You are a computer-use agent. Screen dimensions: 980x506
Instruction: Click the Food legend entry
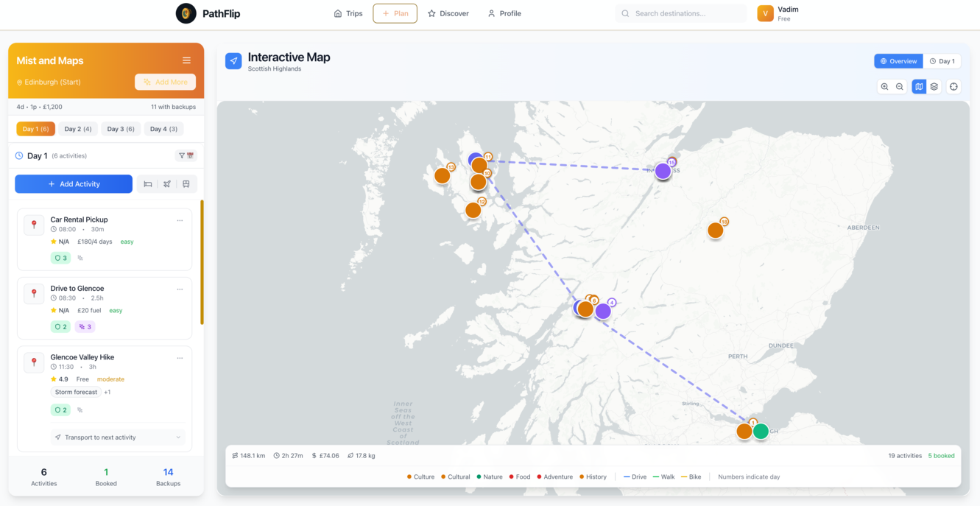pyautogui.click(x=520, y=477)
